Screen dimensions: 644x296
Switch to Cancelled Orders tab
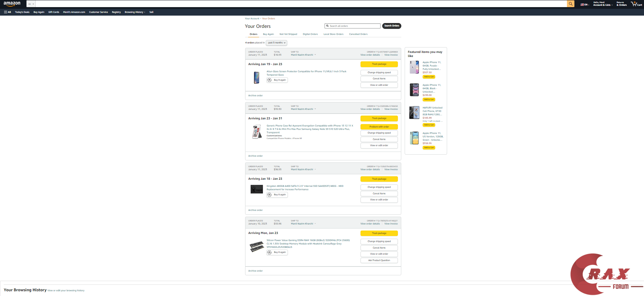pyautogui.click(x=358, y=34)
